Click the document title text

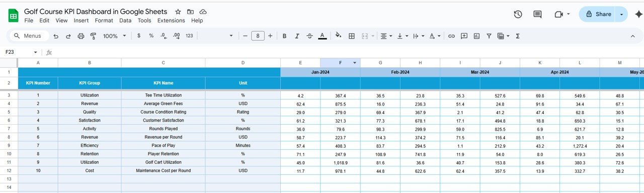coord(96,11)
